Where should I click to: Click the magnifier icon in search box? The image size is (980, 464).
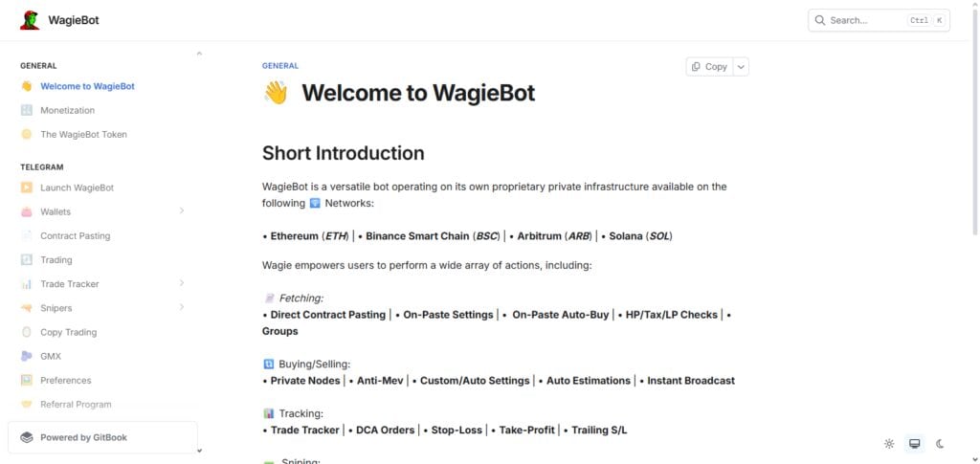[x=820, y=20]
